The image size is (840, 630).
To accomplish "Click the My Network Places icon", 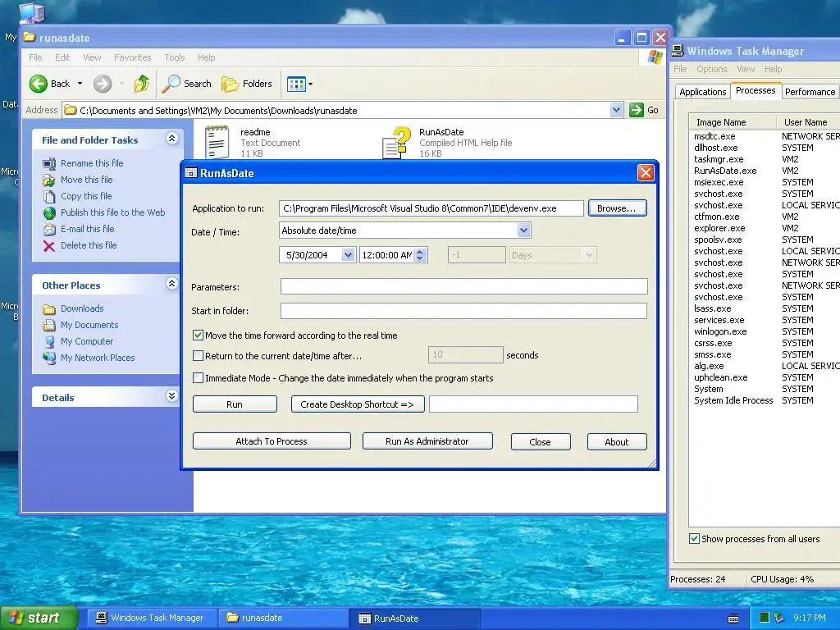I will [x=48, y=358].
